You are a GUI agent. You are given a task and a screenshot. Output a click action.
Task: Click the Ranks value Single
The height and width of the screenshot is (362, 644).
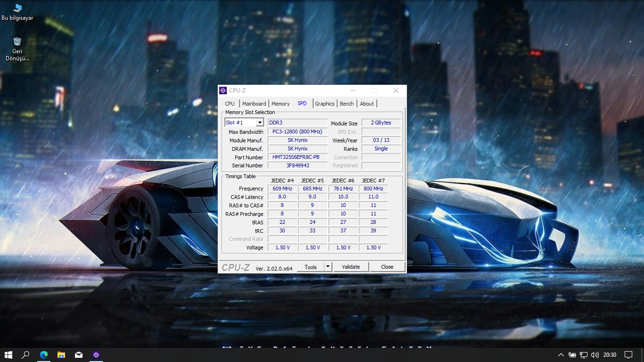click(381, 149)
